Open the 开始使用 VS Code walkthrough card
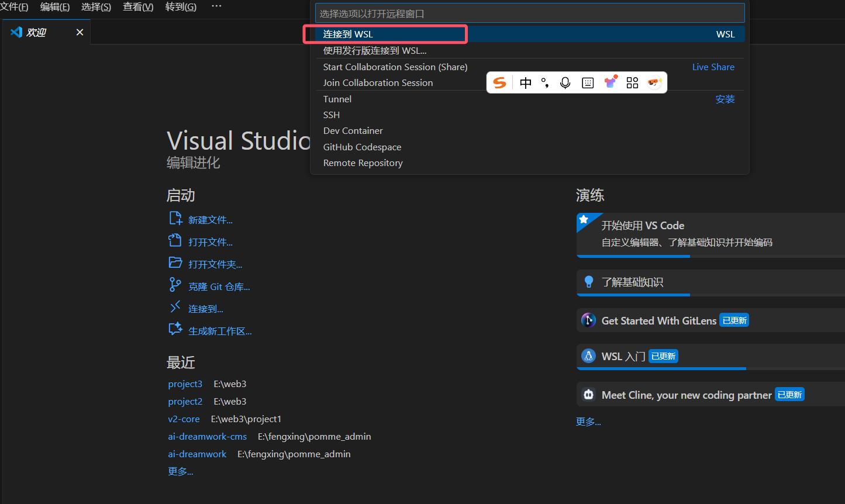845x504 pixels. click(x=711, y=235)
